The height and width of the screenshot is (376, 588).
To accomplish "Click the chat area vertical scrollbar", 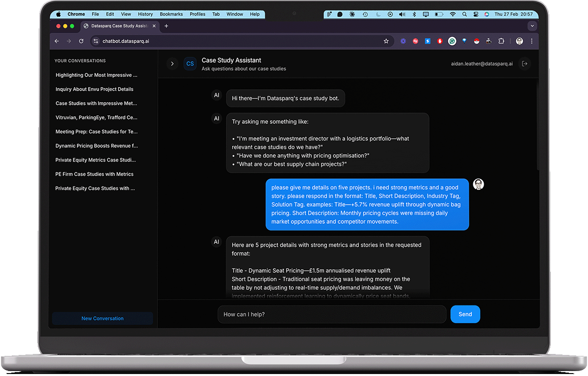I will pyautogui.click(x=538, y=127).
